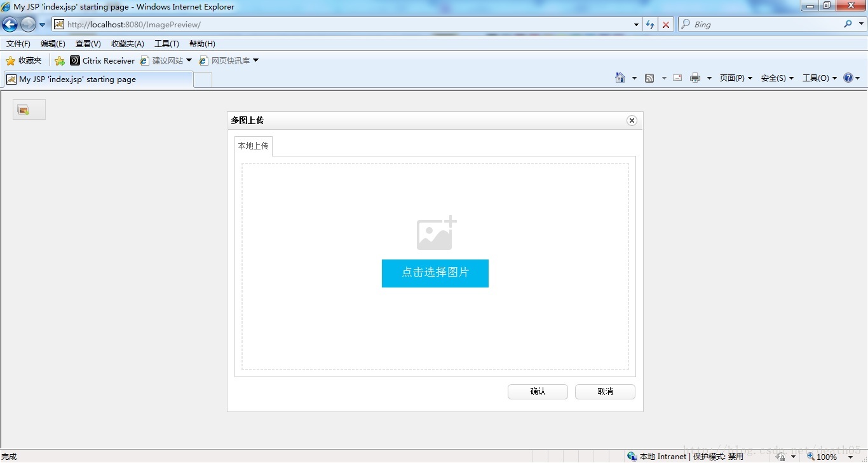Click the page icon in the address bar
Screen dimensions: 868x463
59,25
